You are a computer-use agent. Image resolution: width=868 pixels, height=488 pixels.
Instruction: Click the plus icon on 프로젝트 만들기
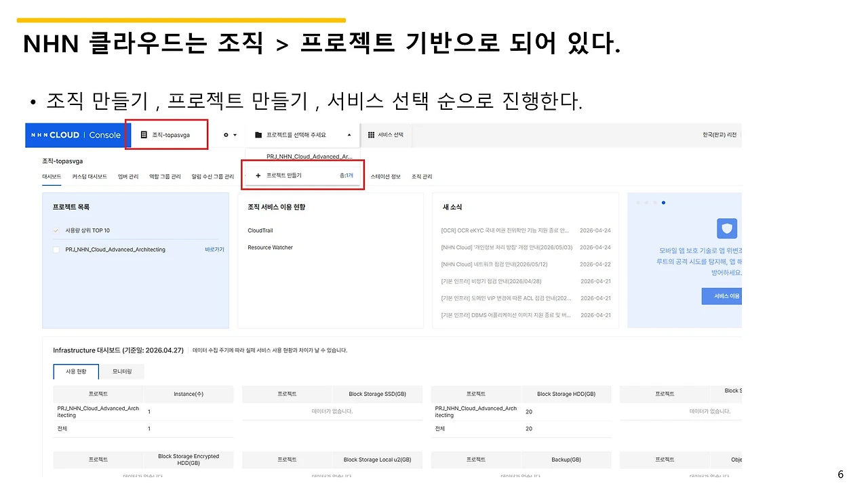point(258,174)
